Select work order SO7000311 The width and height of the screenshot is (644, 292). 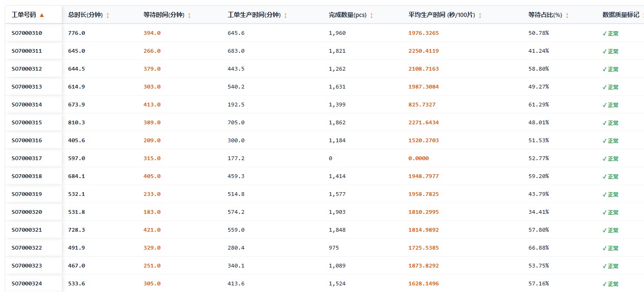27,51
